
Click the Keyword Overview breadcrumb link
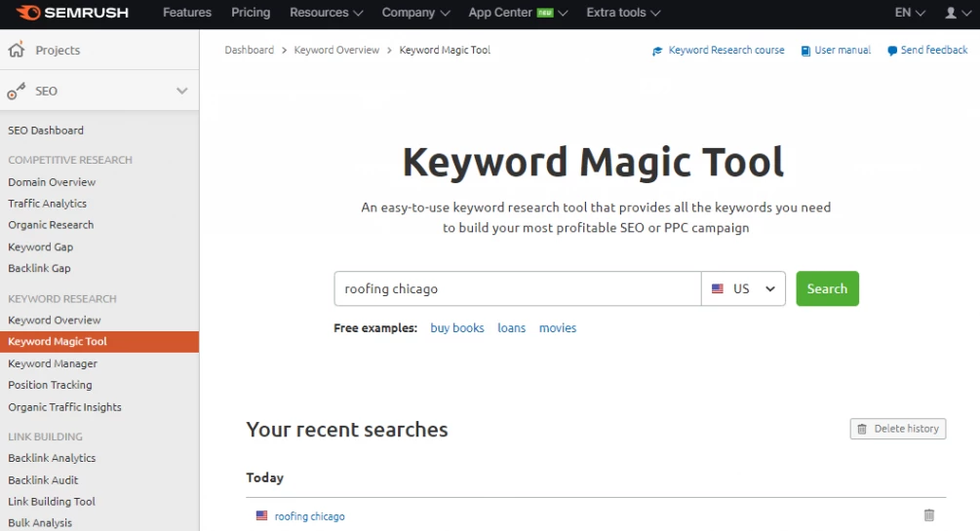tap(336, 50)
